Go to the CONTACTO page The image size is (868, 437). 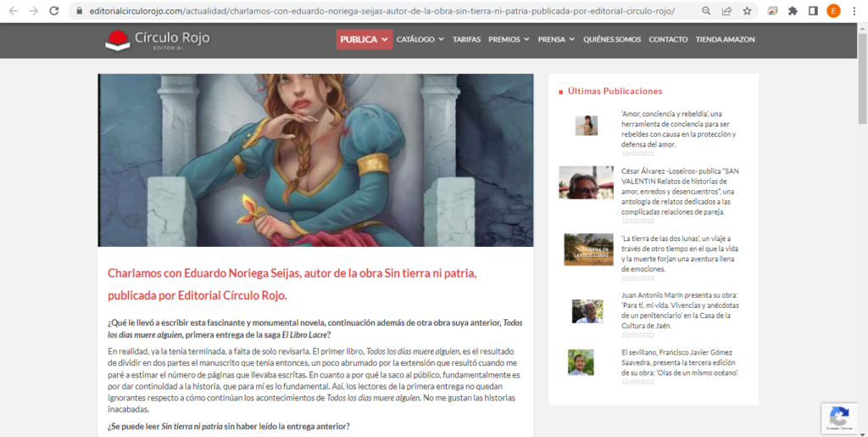click(668, 39)
